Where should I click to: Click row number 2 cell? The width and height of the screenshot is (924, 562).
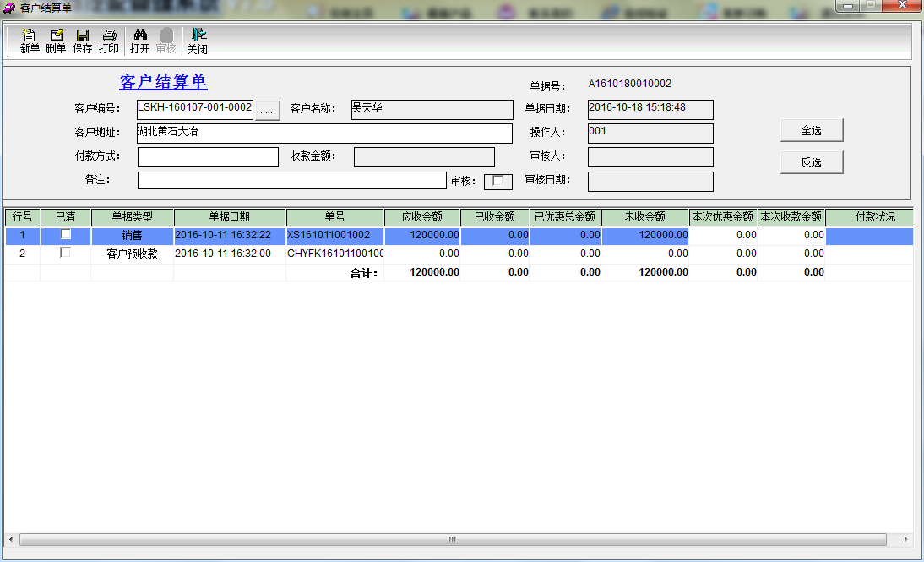23,254
